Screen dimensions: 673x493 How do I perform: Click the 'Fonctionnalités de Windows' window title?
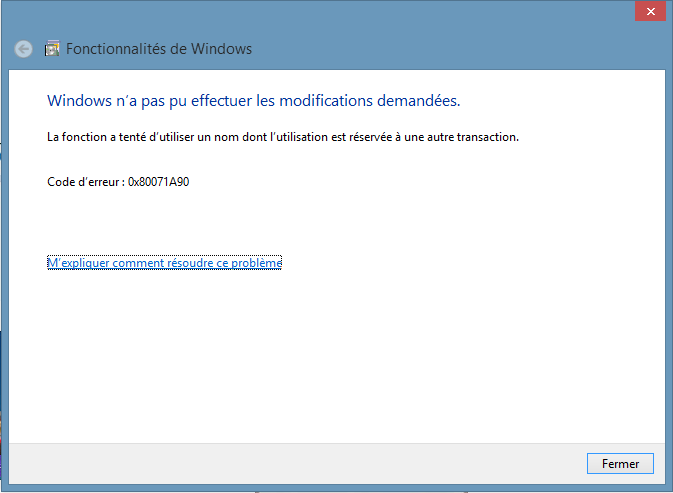click(x=159, y=49)
